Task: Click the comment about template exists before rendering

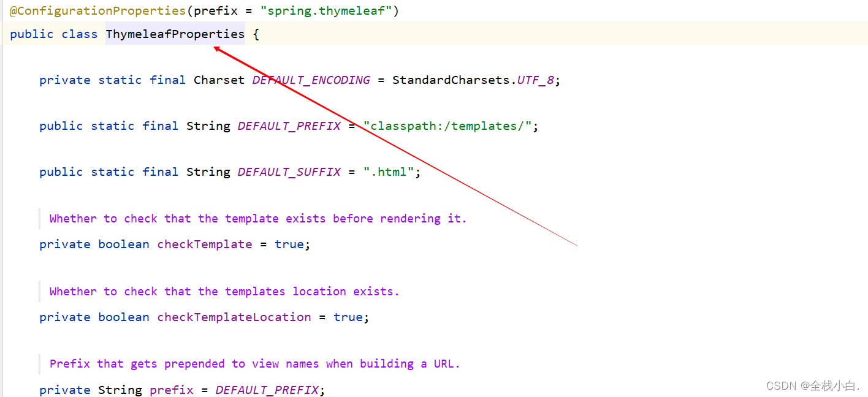Action: (x=258, y=218)
